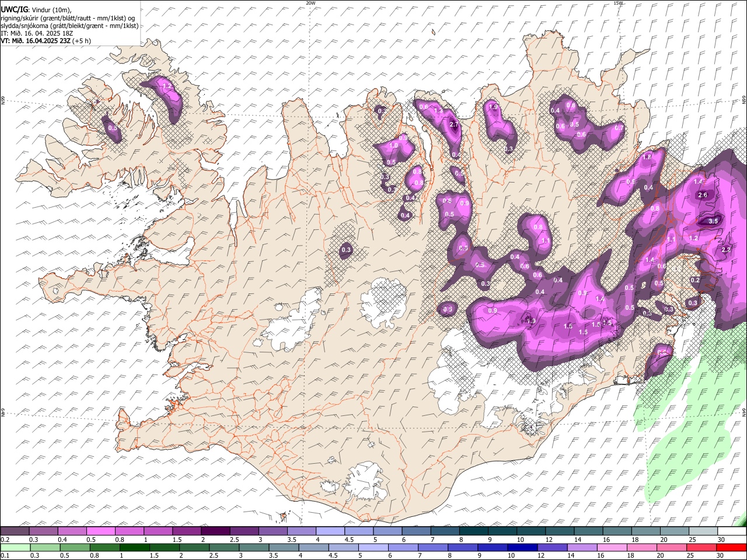Click the "IT: Mið. 16. 04. 2025 18Z" line
Screen dimensions: 747x560
(x=36, y=33)
